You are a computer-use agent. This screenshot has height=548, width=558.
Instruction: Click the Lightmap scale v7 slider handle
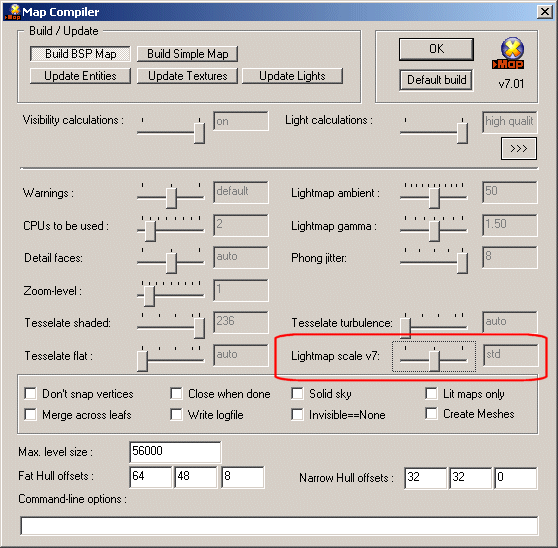(x=434, y=361)
